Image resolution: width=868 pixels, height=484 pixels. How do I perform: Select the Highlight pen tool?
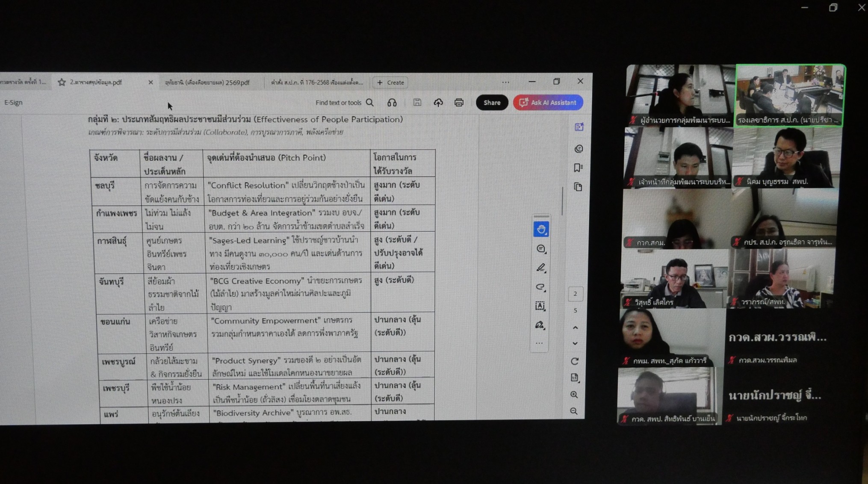tap(540, 268)
